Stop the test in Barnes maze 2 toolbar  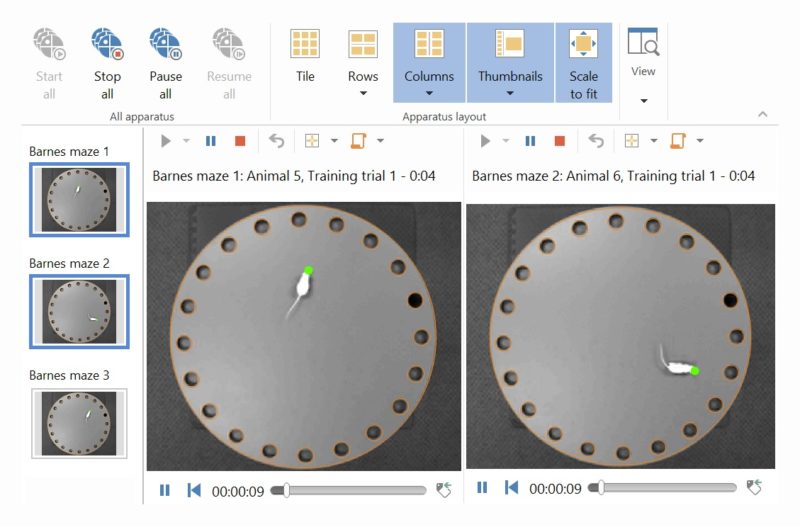click(x=560, y=141)
